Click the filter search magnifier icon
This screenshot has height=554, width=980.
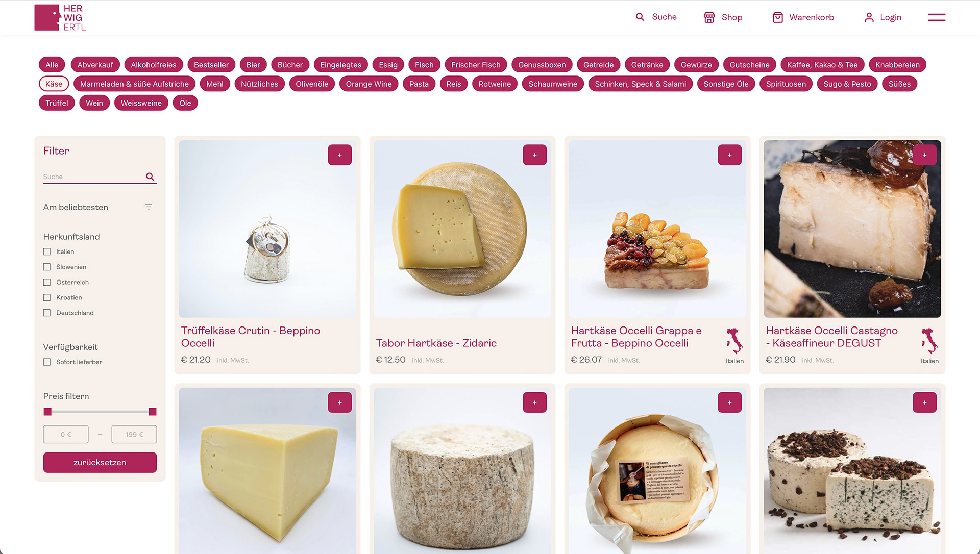click(x=150, y=177)
